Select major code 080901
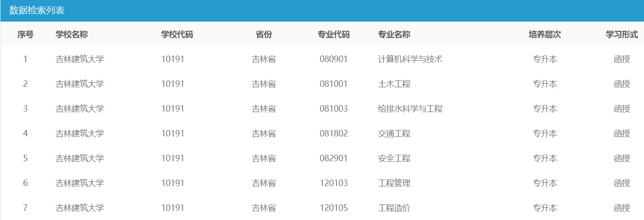The image size is (644, 220). 334,59
